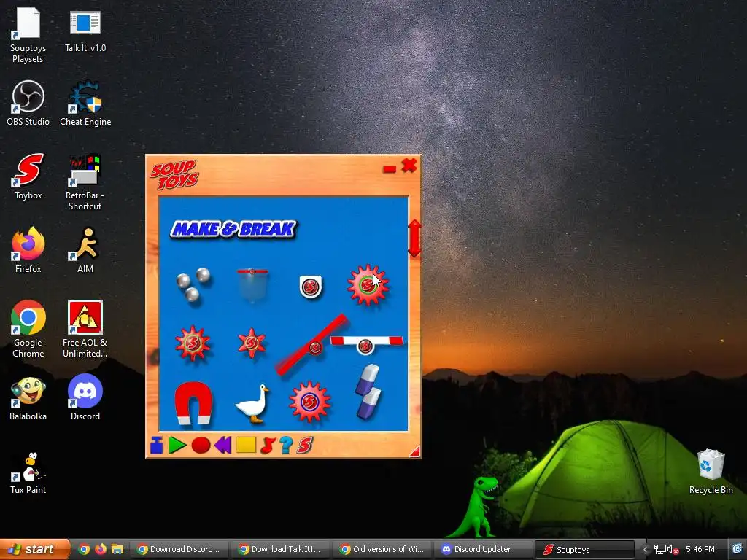Choose the tilted red seesaw bar

tap(311, 345)
